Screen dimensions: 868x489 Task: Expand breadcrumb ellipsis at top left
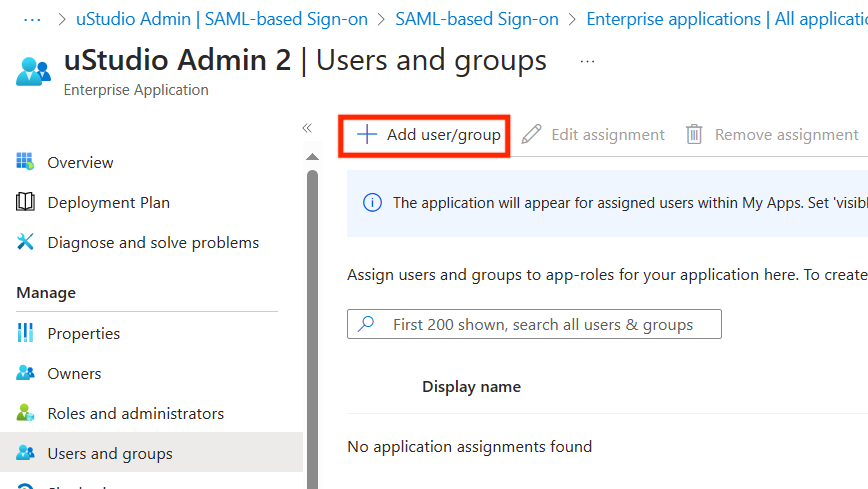point(31,19)
